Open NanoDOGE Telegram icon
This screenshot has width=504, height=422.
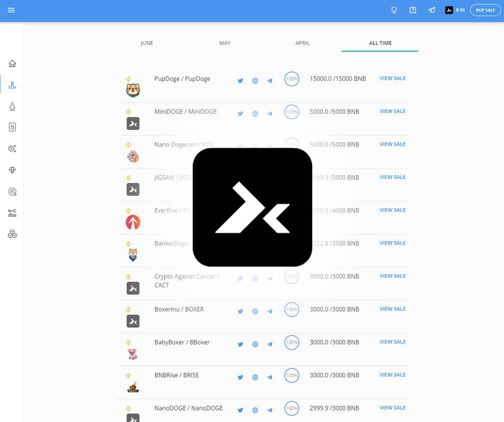270,410
